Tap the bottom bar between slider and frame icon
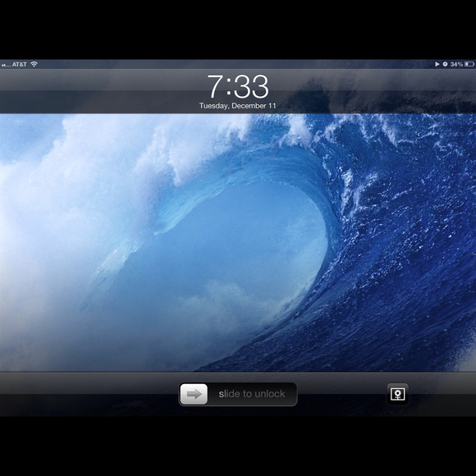Screen dimensions: 476x476 point(342,394)
